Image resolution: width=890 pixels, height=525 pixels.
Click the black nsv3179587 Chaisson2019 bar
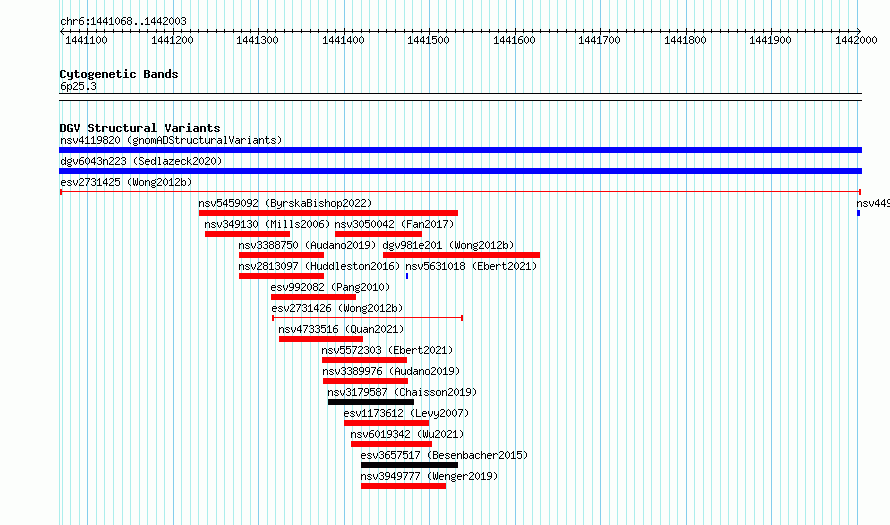point(371,402)
